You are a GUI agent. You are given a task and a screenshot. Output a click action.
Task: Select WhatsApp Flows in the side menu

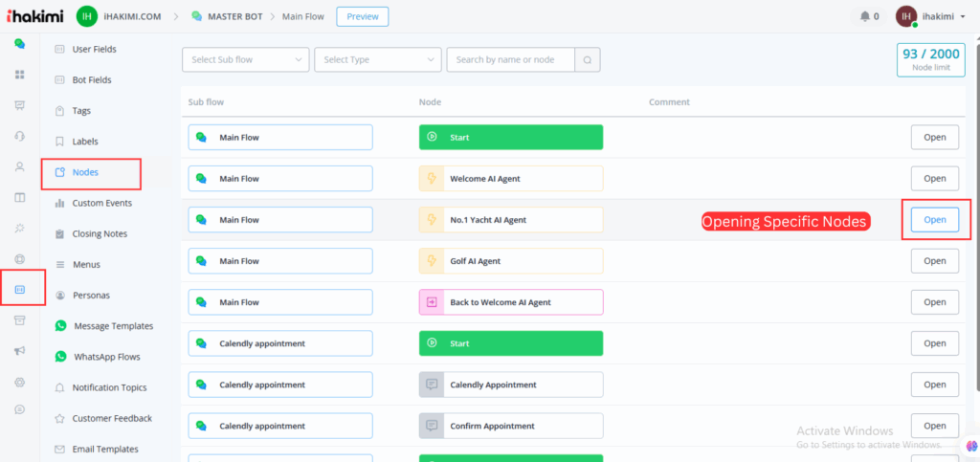pos(106,357)
